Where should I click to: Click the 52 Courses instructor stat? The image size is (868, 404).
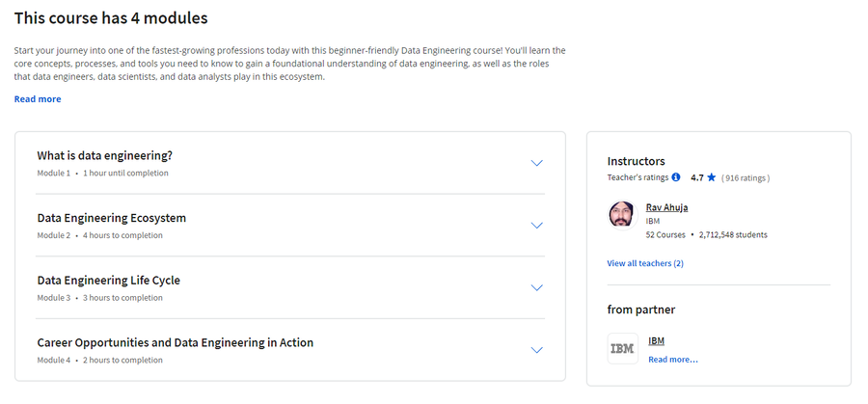pyautogui.click(x=665, y=234)
